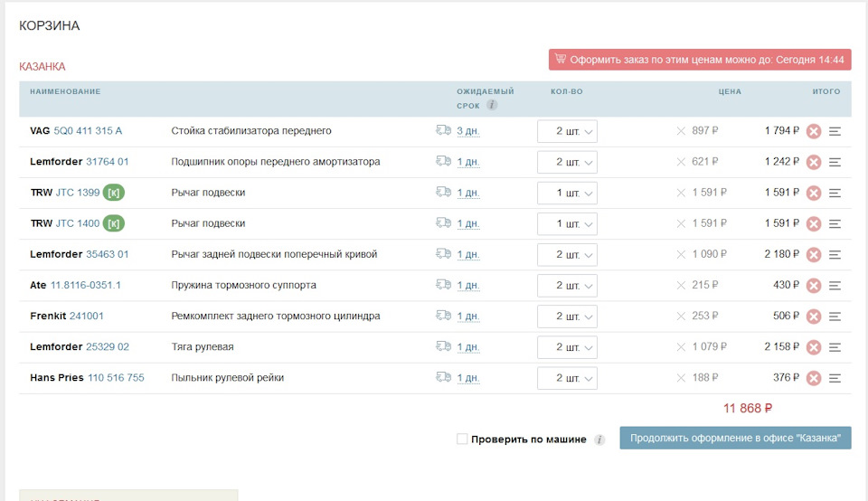
Task: Open part number link 11.8116-0351.1
Action: (x=86, y=285)
